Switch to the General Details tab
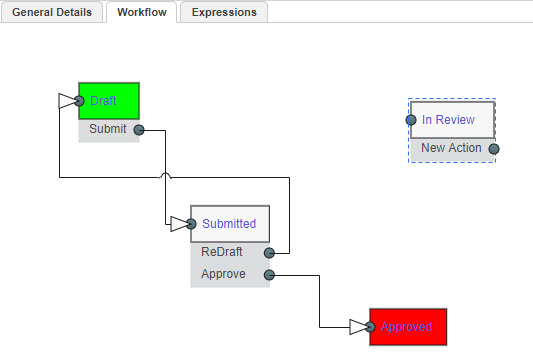Viewport: 533px width, 364px height. [52, 12]
